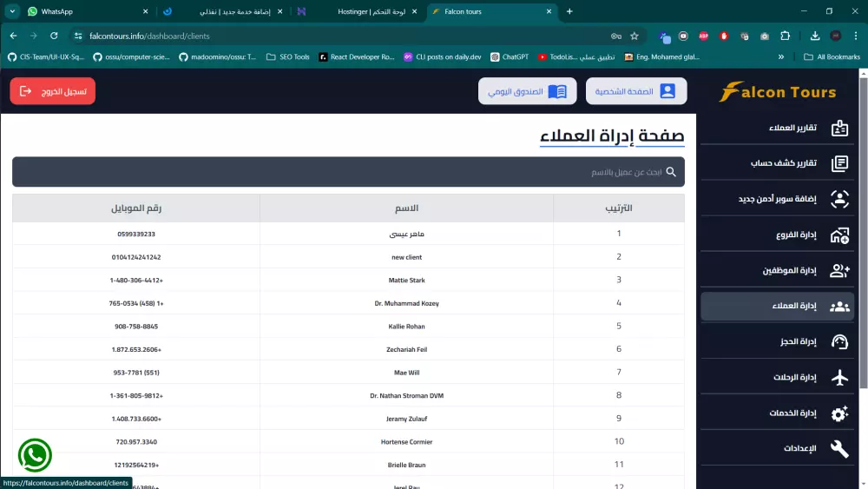Select client Dr. Nathan Stroman DVM
This screenshot has width=868, height=489.
click(406, 395)
